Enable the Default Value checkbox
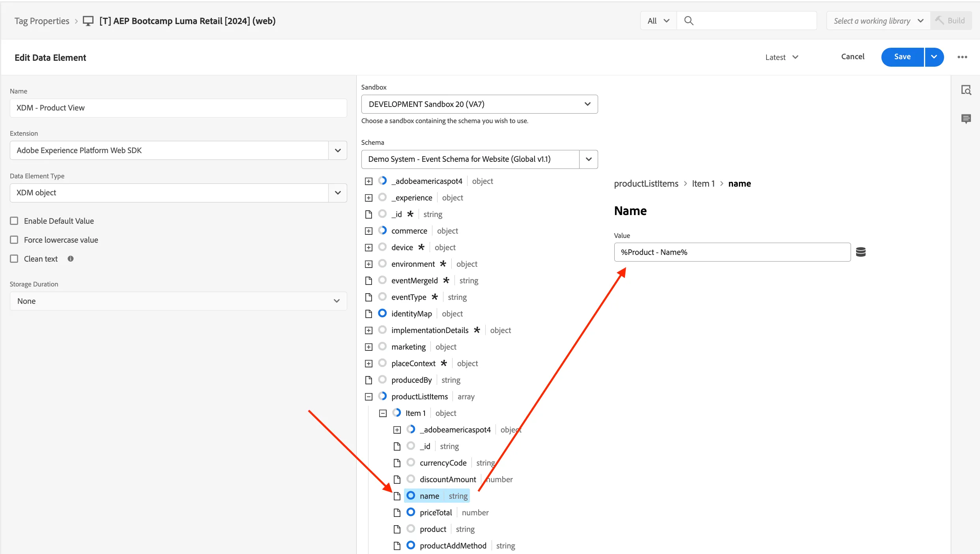The image size is (980, 554). [14, 221]
